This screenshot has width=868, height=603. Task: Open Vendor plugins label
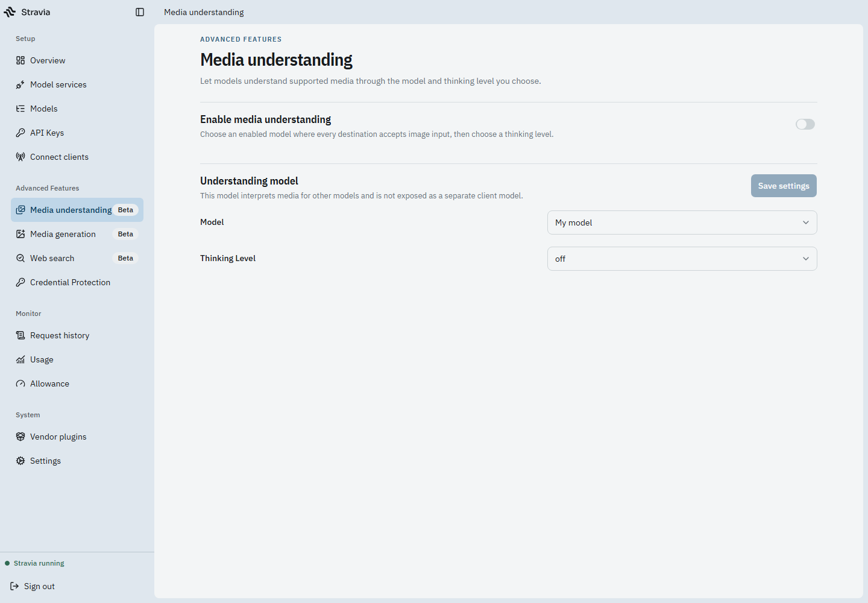(58, 437)
